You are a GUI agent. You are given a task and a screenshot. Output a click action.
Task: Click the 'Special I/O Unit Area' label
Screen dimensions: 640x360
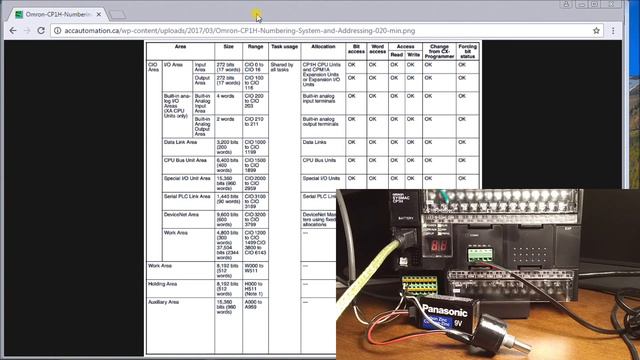(187, 178)
